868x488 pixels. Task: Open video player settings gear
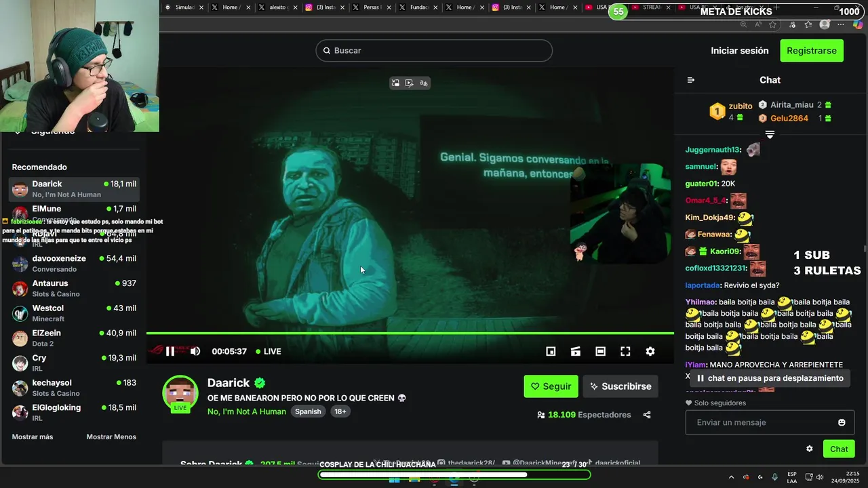[650, 351]
